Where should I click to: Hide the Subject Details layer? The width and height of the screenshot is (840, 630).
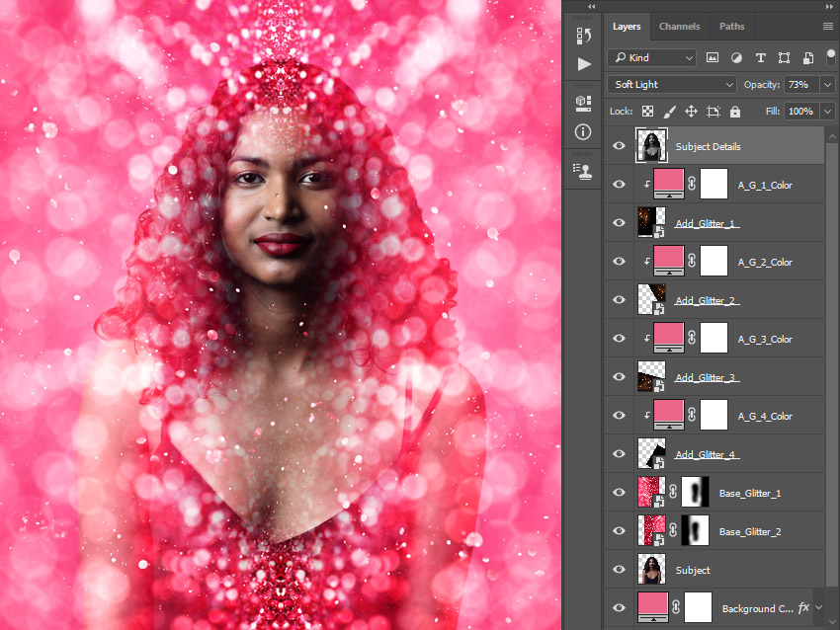[619, 145]
